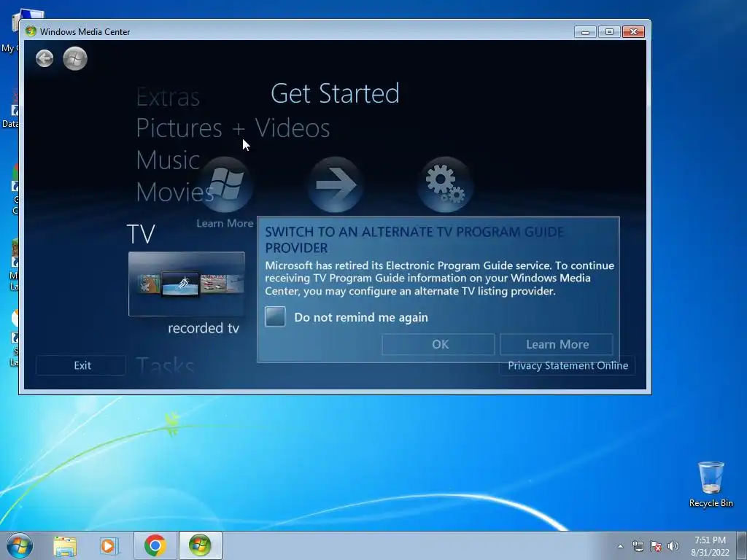Select the Tasks menu category
This screenshot has width=747, height=560.
pos(165,366)
